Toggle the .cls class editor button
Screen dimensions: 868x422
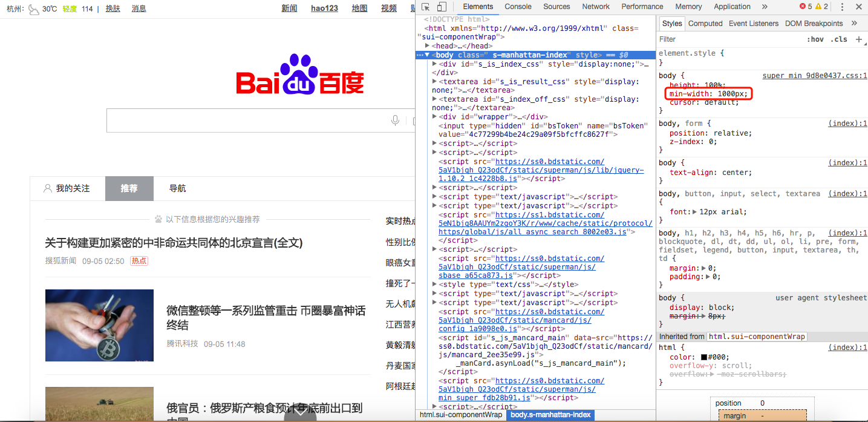[839, 39]
